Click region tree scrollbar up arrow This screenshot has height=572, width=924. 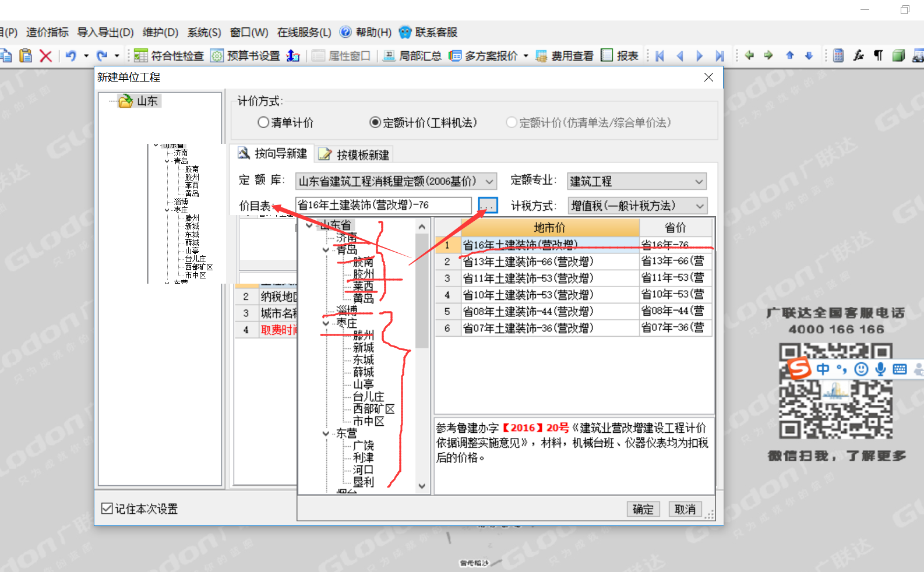click(422, 227)
